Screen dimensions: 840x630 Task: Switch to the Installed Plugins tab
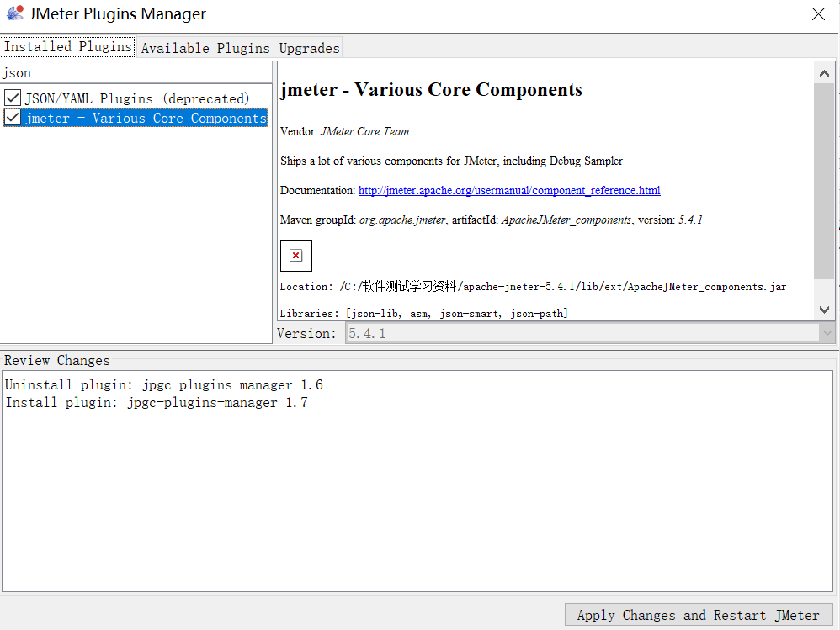[x=67, y=47]
